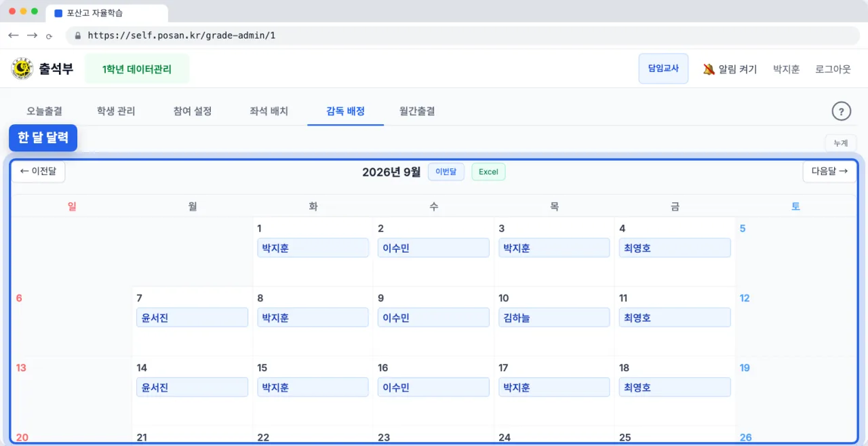Open the 월간출결 tab
The image size is (868, 446).
(x=417, y=111)
